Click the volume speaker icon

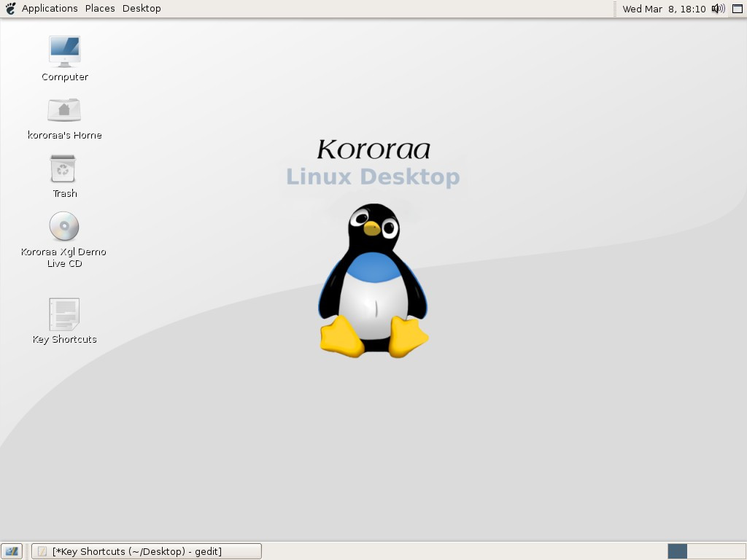pyautogui.click(x=718, y=9)
